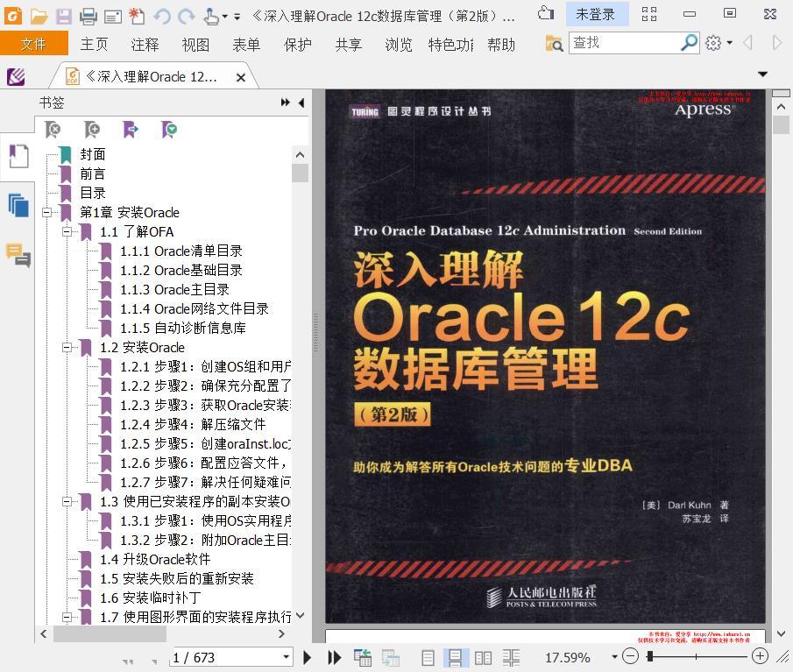The image size is (793, 672).
Task: Select single page view icon
Action: click(428, 658)
